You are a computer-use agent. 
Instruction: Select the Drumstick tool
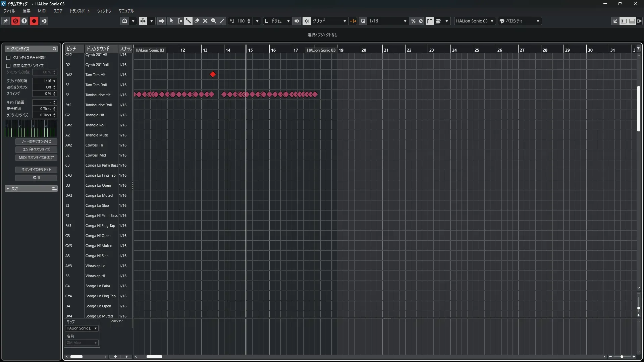(188, 21)
